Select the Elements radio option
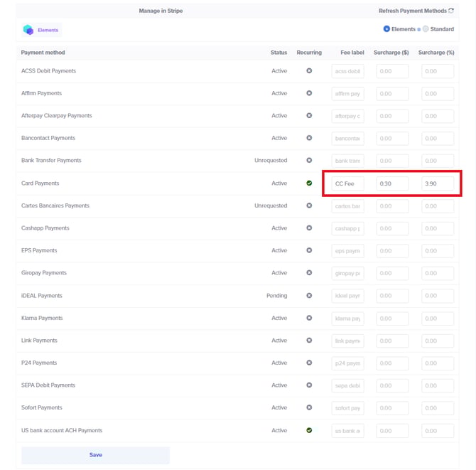 click(386, 29)
